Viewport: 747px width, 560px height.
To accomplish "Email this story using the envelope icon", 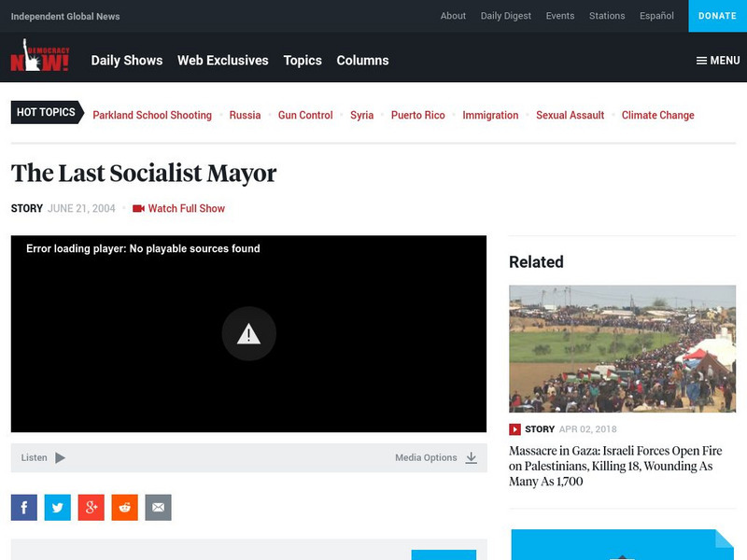I will [x=158, y=507].
